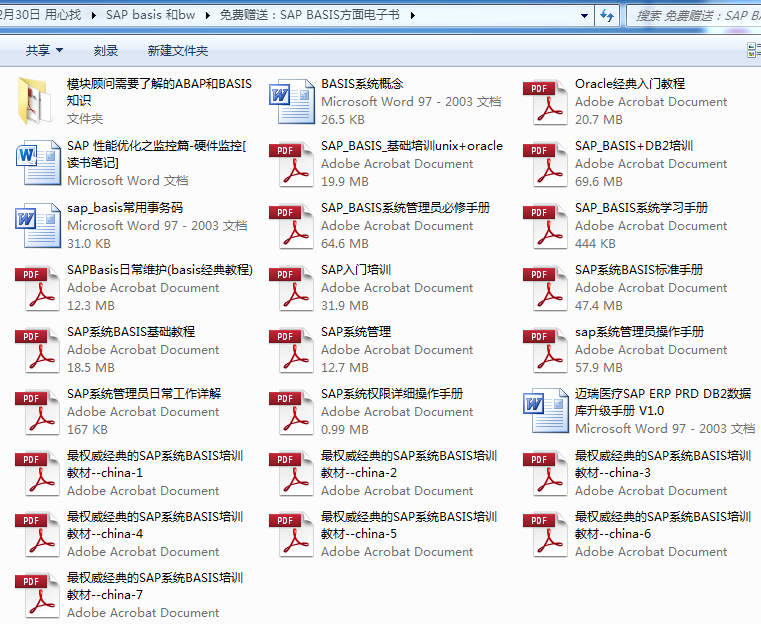Select the 教材--china-5 PDF icon
Viewport: 761px width, 624px height.
(x=291, y=535)
